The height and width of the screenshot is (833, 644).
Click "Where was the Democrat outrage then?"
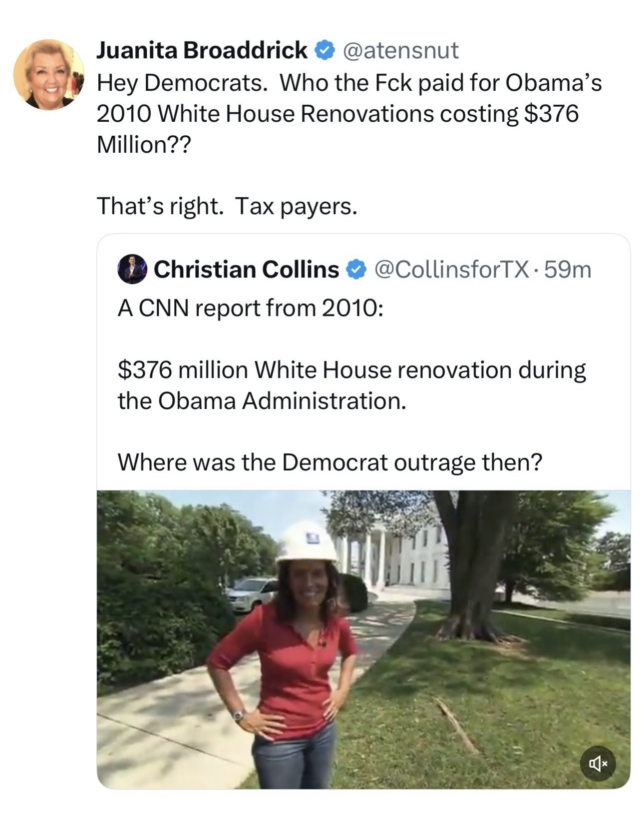[329, 462]
